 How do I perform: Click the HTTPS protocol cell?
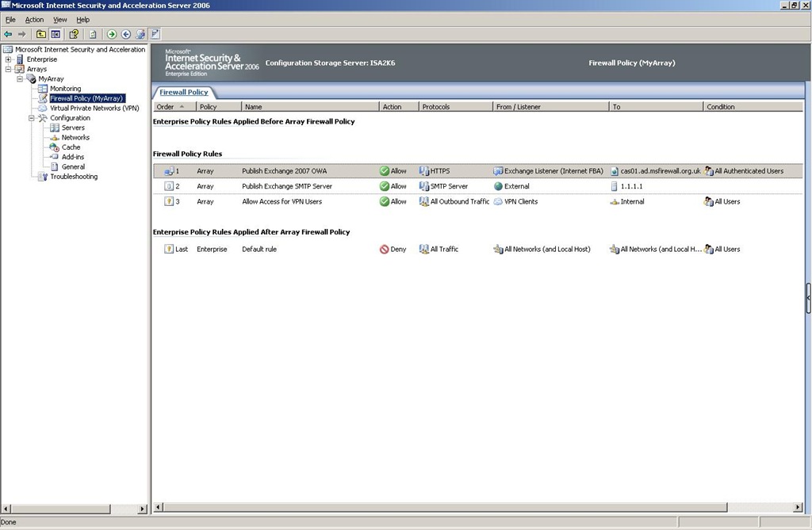[435, 171]
